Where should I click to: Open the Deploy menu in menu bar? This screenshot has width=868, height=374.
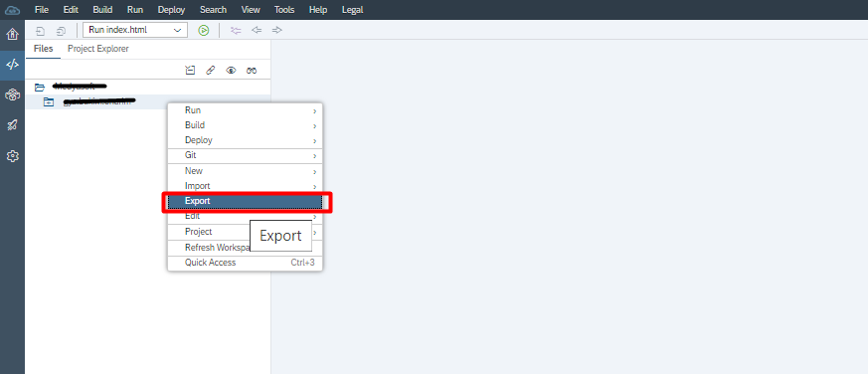172,10
